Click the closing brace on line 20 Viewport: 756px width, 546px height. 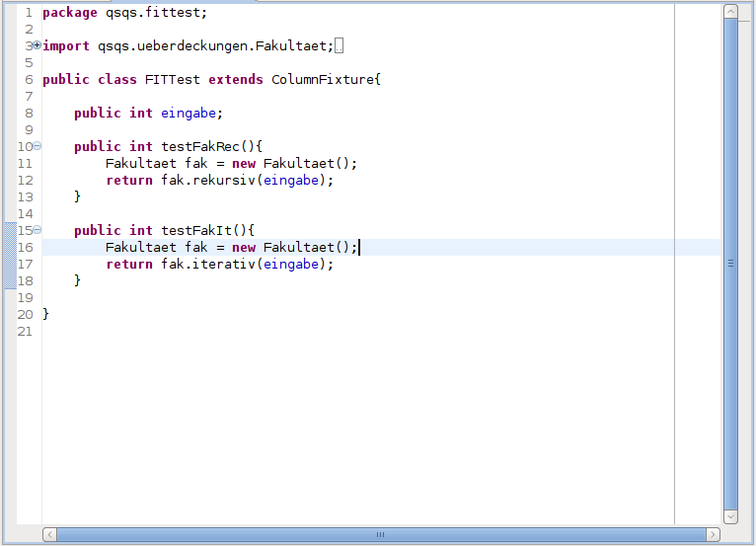point(45,315)
